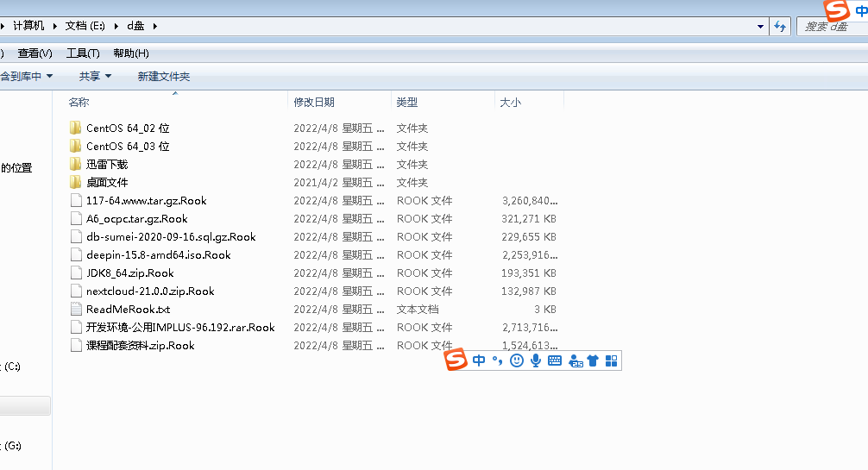Select CentOS 64_03 位 folder icon

(76, 146)
